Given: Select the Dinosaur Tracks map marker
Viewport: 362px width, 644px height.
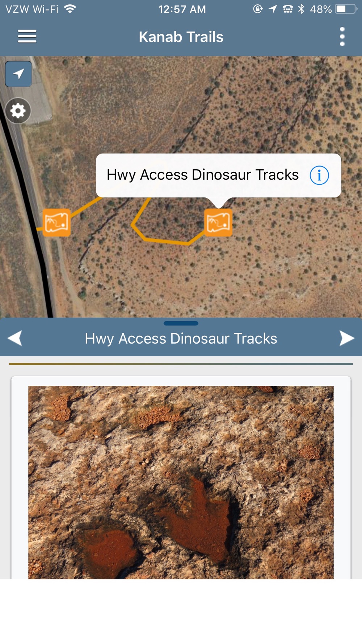Looking at the screenshot, I should pyautogui.click(x=218, y=222).
